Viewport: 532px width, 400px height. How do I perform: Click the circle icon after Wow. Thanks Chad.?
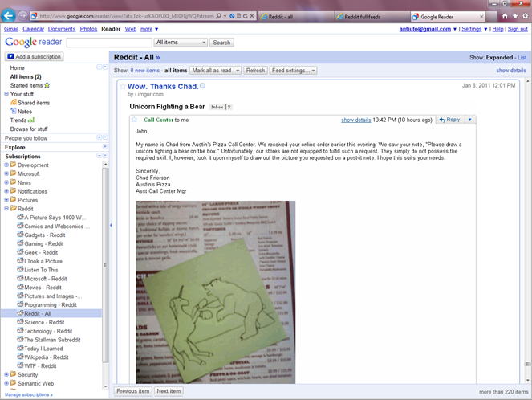(202, 86)
